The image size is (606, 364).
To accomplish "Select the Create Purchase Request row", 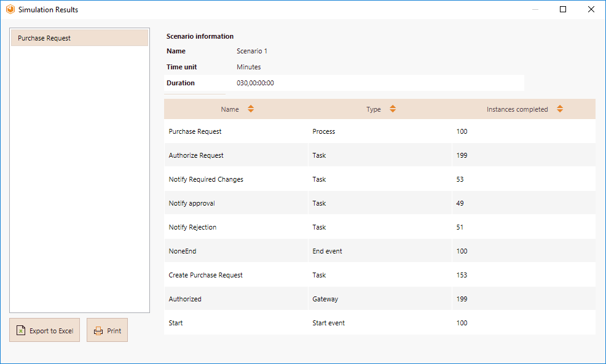I will pyautogui.click(x=380, y=275).
